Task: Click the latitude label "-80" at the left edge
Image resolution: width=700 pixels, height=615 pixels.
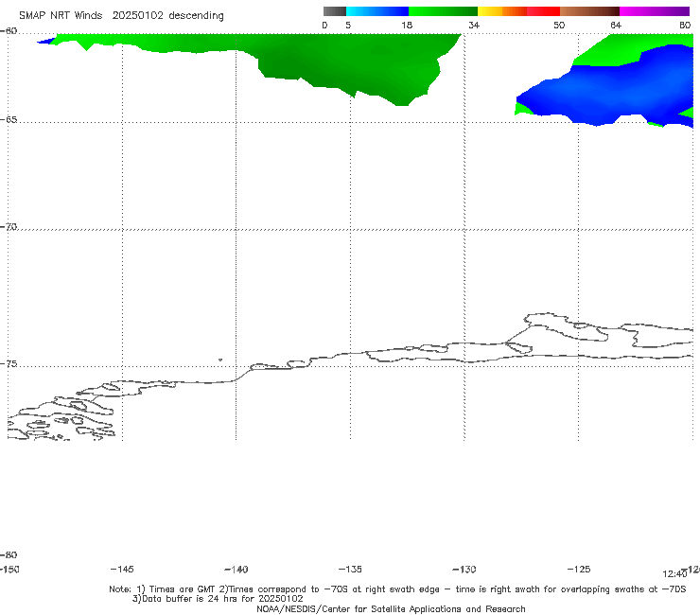Action: click(9, 555)
